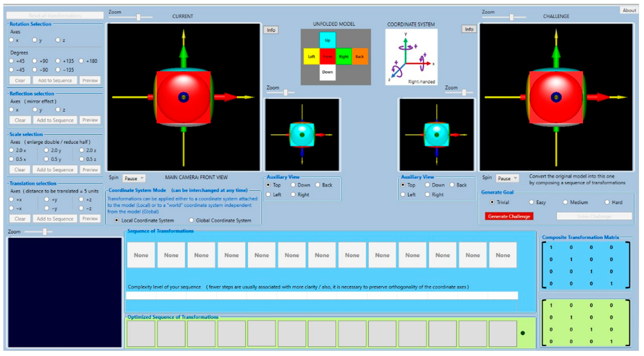Open the CURRENT view Spin dropdown
Image resolution: width=644 pixels, height=356 pixels.
(x=134, y=178)
